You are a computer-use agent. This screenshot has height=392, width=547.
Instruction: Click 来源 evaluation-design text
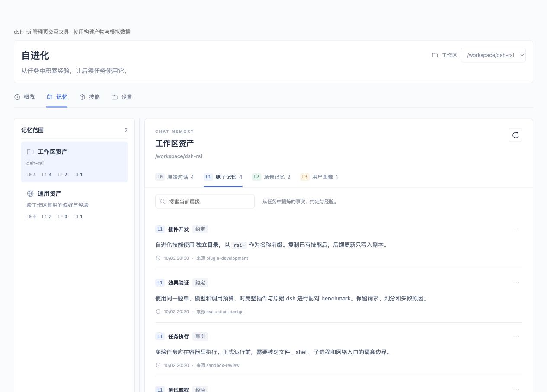click(220, 312)
